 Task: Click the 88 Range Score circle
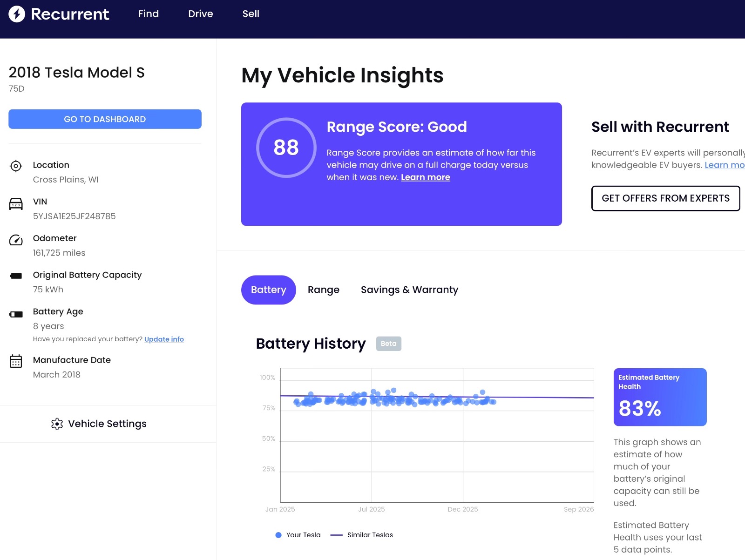pos(286,148)
